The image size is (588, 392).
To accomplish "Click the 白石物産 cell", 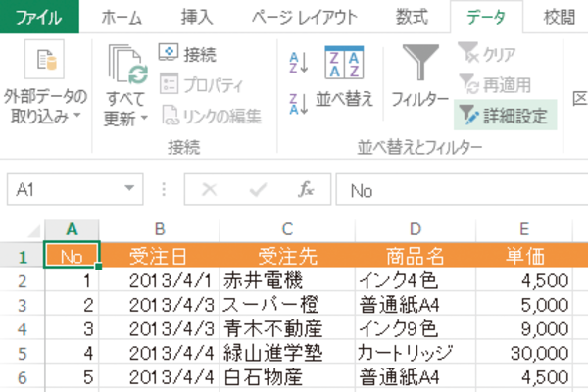I will (x=287, y=376).
